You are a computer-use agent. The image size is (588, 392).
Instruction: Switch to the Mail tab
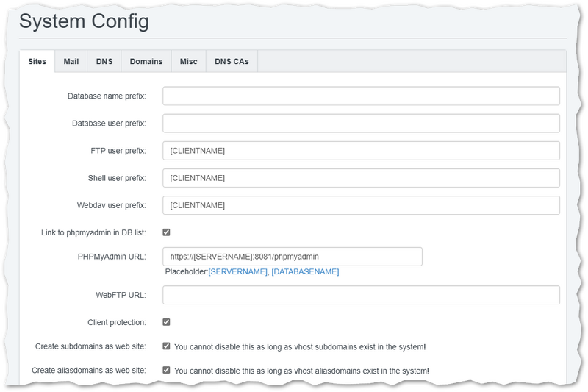[x=71, y=62]
